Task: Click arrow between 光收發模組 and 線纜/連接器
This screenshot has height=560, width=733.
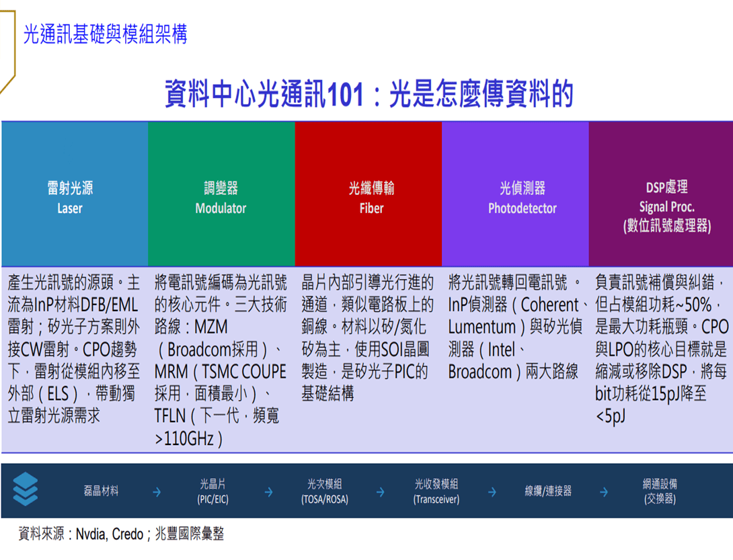Action: 492,491
